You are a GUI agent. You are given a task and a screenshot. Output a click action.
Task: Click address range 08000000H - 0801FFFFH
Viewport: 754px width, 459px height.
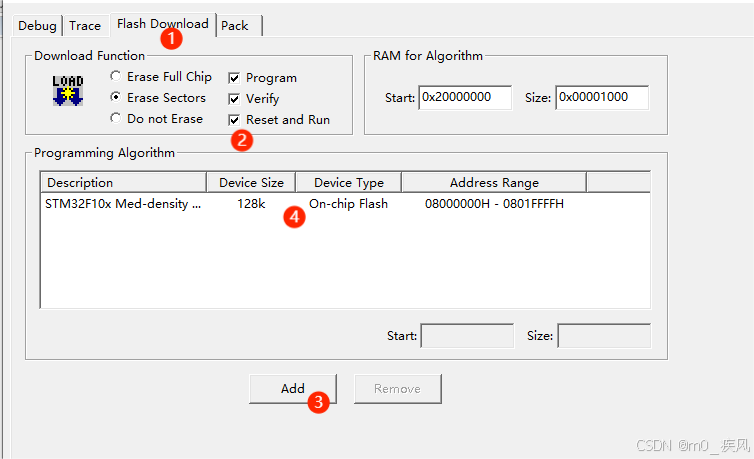pyautogui.click(x=494, y=204)
